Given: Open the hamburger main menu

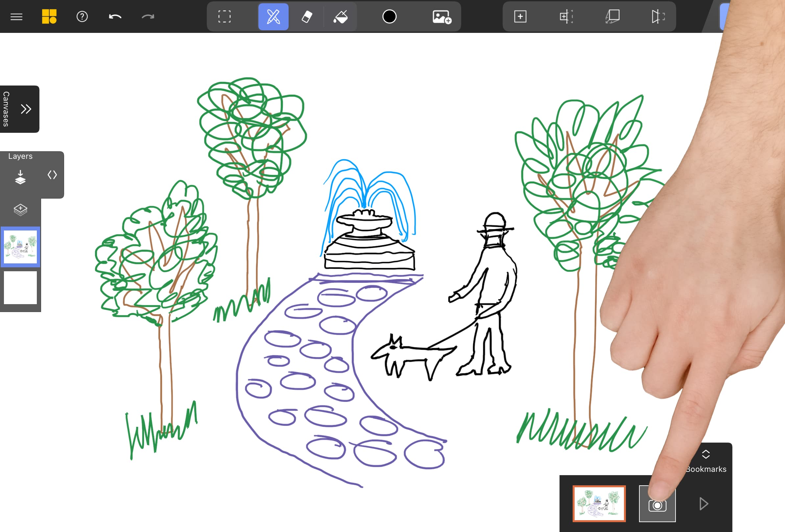Looking at the screenshot, I should (x=16, y=16).
